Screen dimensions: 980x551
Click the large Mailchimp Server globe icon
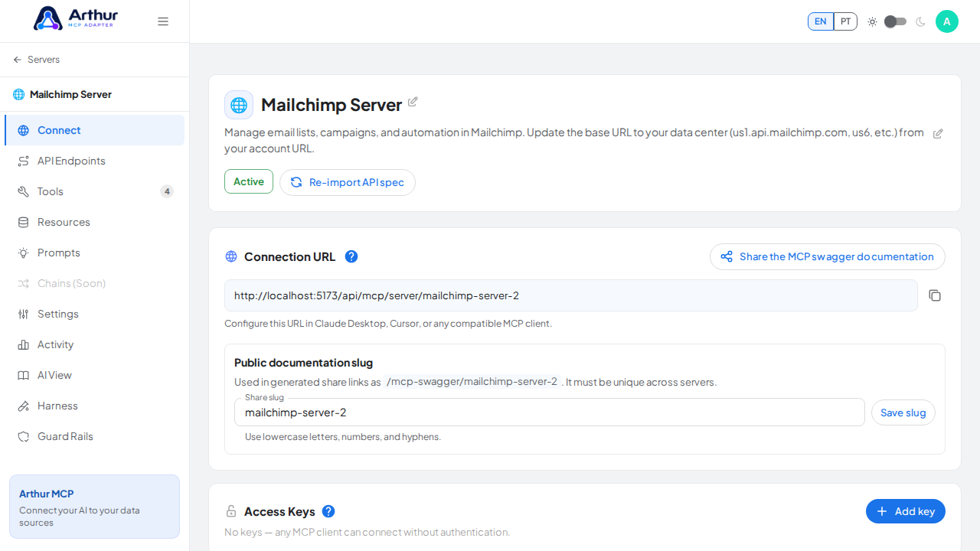(239, 105)
